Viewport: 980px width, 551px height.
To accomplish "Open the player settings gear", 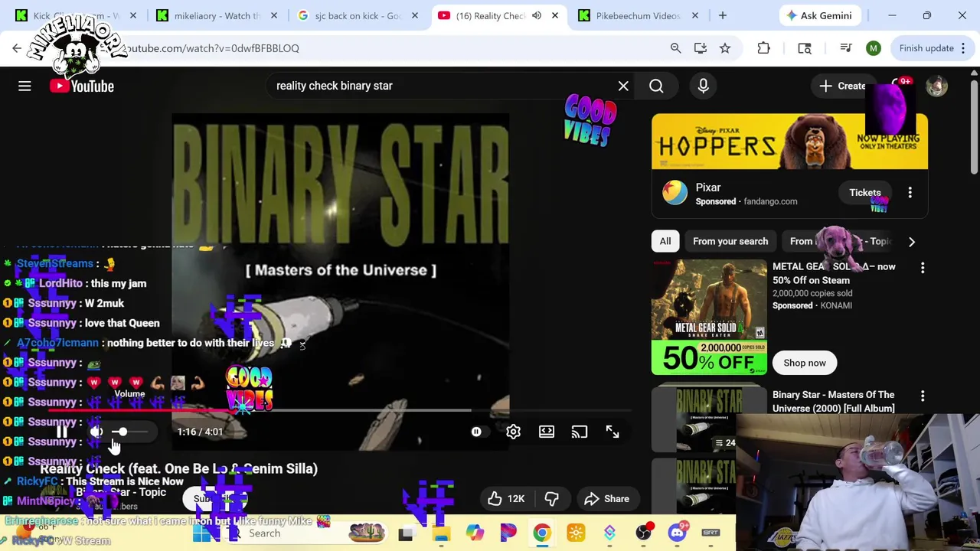I will tap(513, 432).
